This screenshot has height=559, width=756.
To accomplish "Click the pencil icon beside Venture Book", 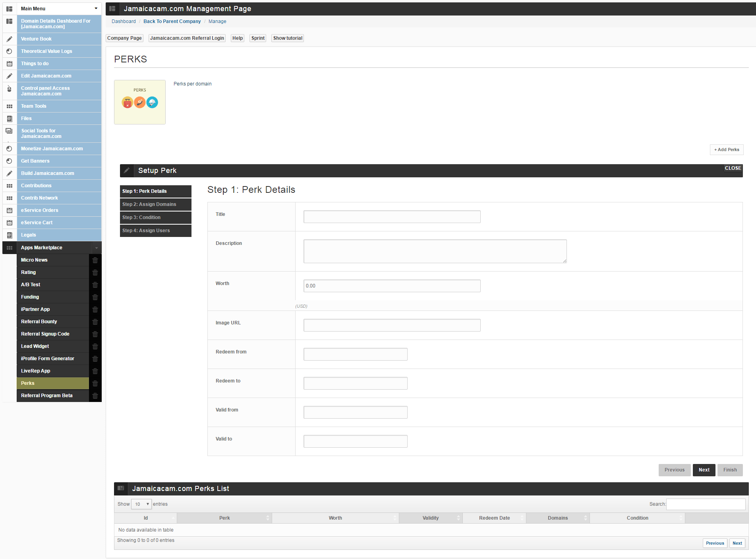I will [x=10, y=39].
